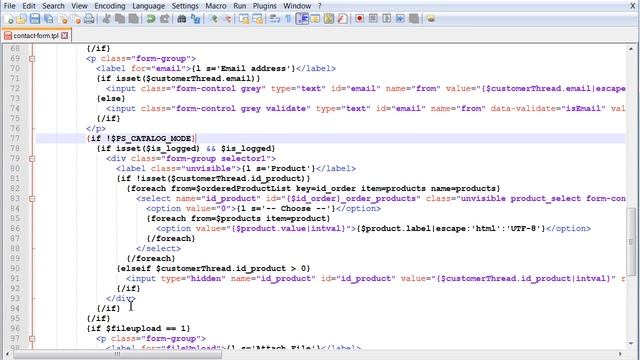Toggle show all characters pilcrow icon
The width and height of the screenshot is (640, 360).
click(x=288, y=19)
